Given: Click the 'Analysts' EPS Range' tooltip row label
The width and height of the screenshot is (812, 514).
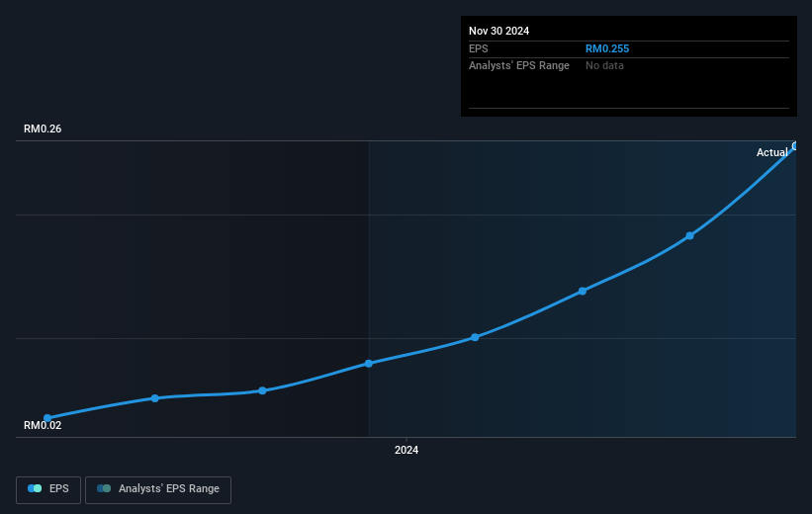Looking at the screenshot, I should [519, 66].
